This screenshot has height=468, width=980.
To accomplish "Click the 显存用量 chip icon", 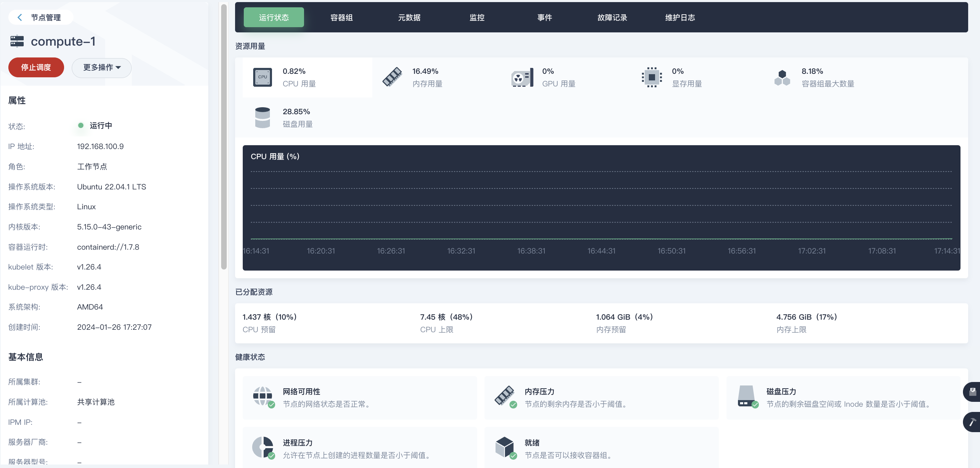I will [x=652, y=77].
